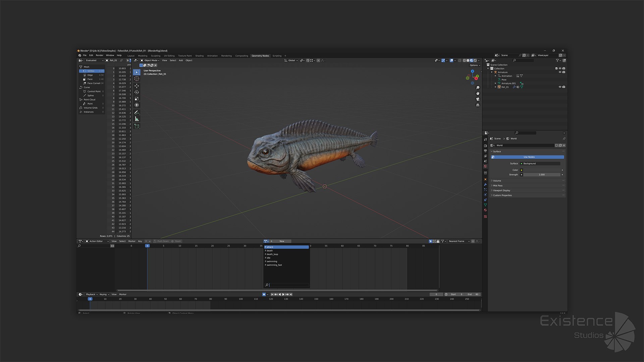This screenshot has width=644, height=362.
Task: Jump to the last frame button
Action: pos(291,295)
